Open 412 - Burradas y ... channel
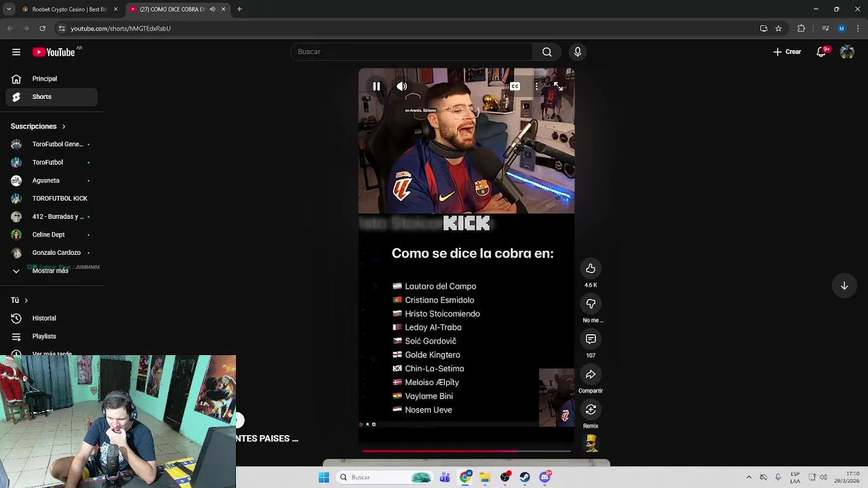Viewport: 868px width, 488px height. 52,217
